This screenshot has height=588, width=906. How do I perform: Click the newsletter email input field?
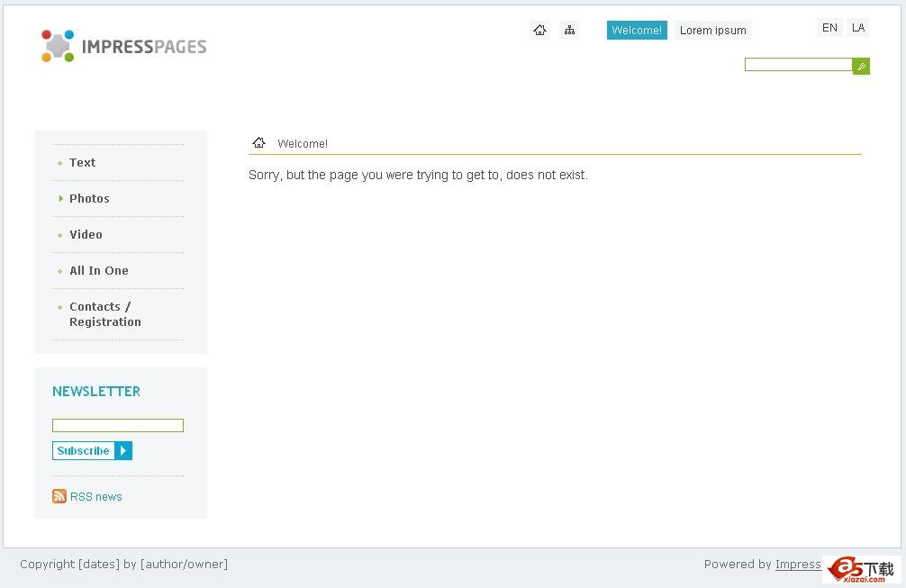118,426
